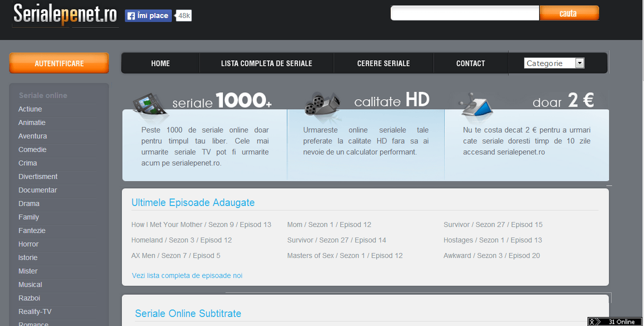644x326 pixels.
Task: Open Lista completa de seriale menu
Action: coord(266,63)
